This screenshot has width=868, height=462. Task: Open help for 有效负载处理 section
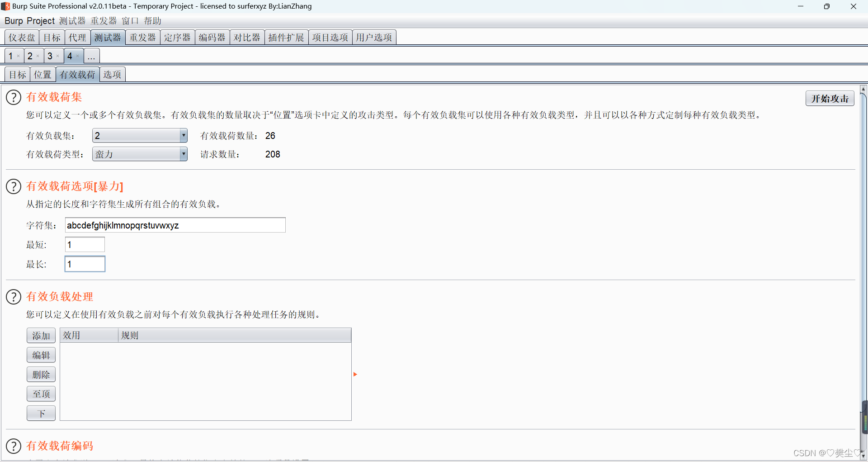(14, 297)
